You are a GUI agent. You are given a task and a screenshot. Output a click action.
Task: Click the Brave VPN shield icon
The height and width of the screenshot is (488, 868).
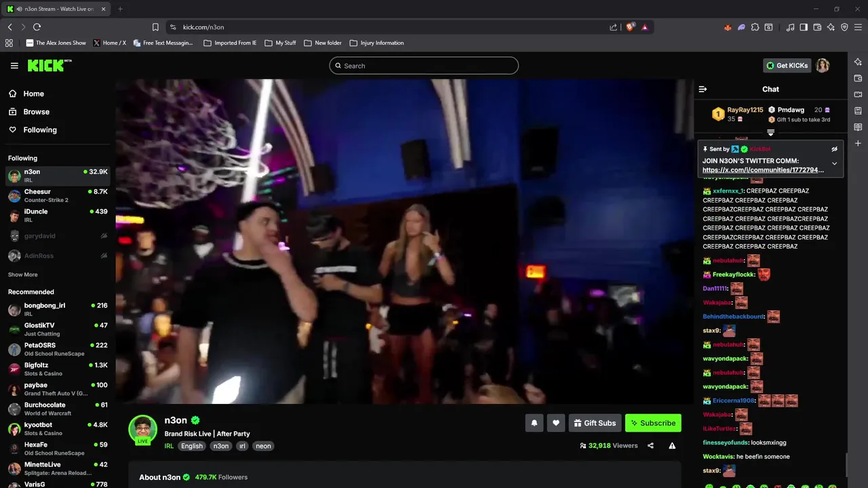(x=844, y=27)
